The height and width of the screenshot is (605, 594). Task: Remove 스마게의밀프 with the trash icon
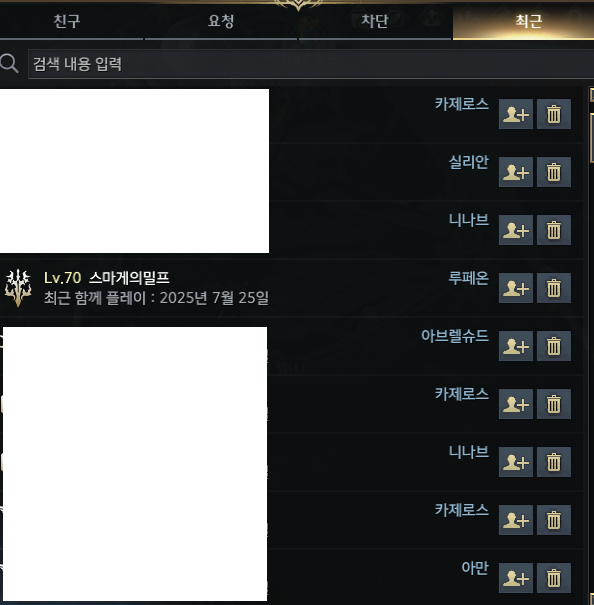coord(553,288)
